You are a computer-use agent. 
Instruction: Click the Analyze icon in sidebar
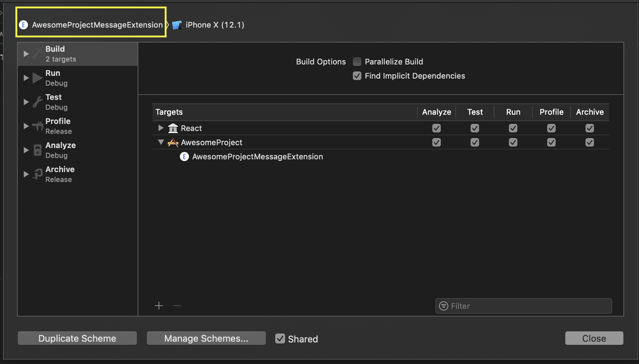pos(38,150)
